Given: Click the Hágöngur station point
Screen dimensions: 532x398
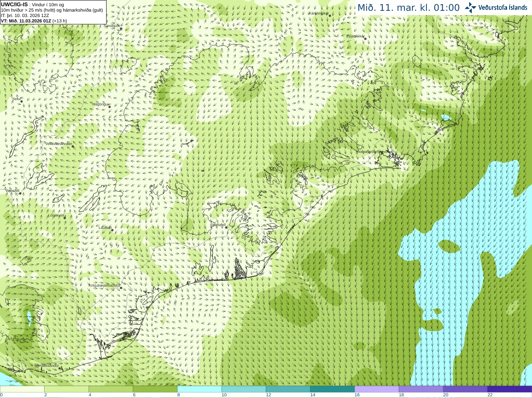Looking at the screenshot, I should click(x=110, y=107).
